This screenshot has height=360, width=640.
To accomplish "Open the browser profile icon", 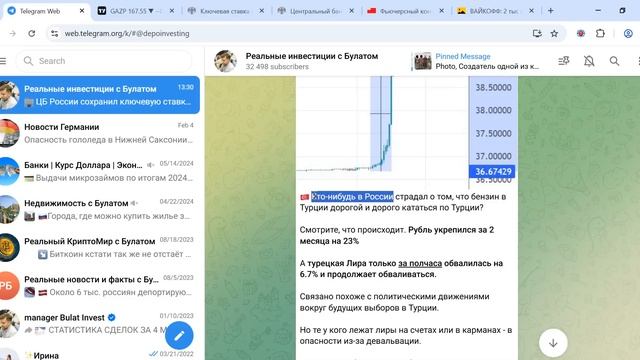I will click(x=628, y=33).
